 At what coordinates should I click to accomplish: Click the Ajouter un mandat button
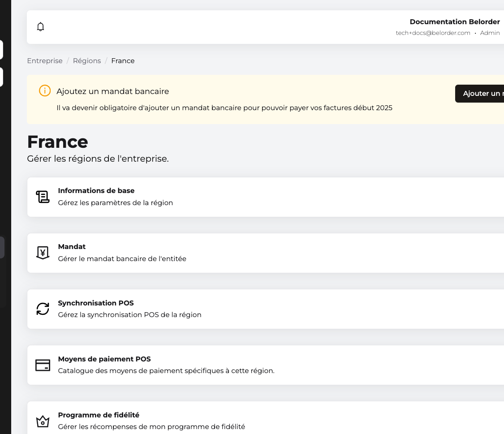tap(479, 94)
